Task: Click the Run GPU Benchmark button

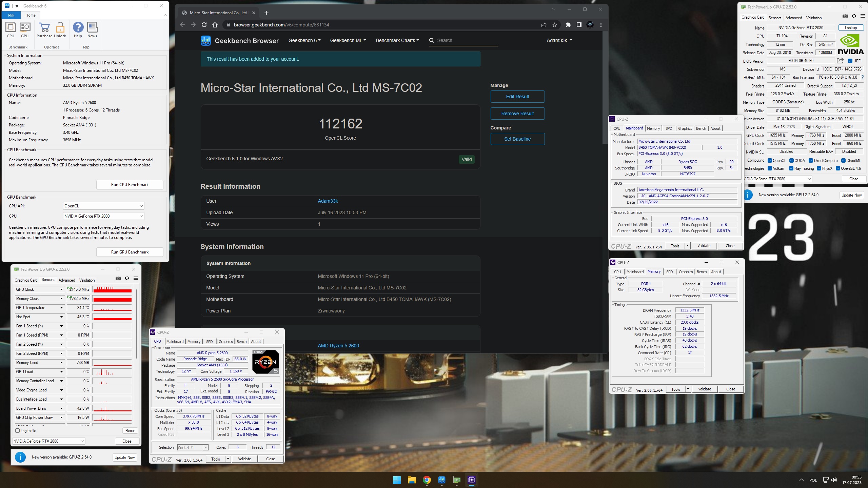Action: (x=130, y=252)
